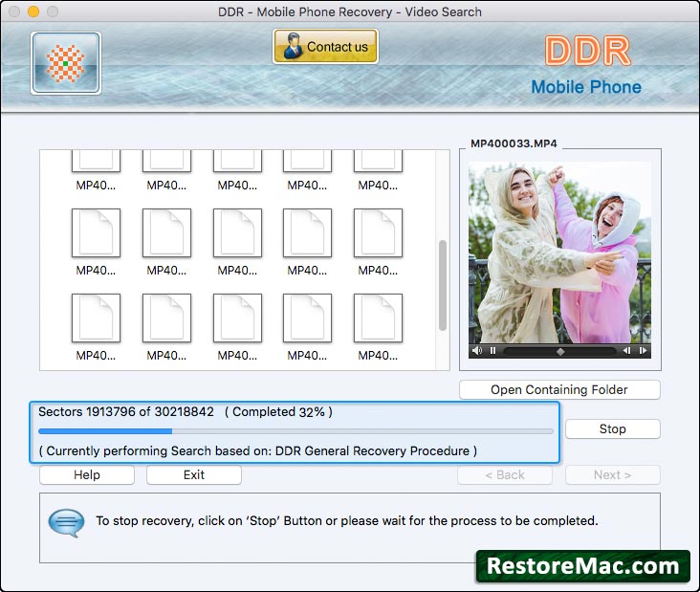Viewport: 700px width, 592px height.
Task: Click the video preview image of MP400033.MP4
Action: pyautogui.click(x=559, y=252)
